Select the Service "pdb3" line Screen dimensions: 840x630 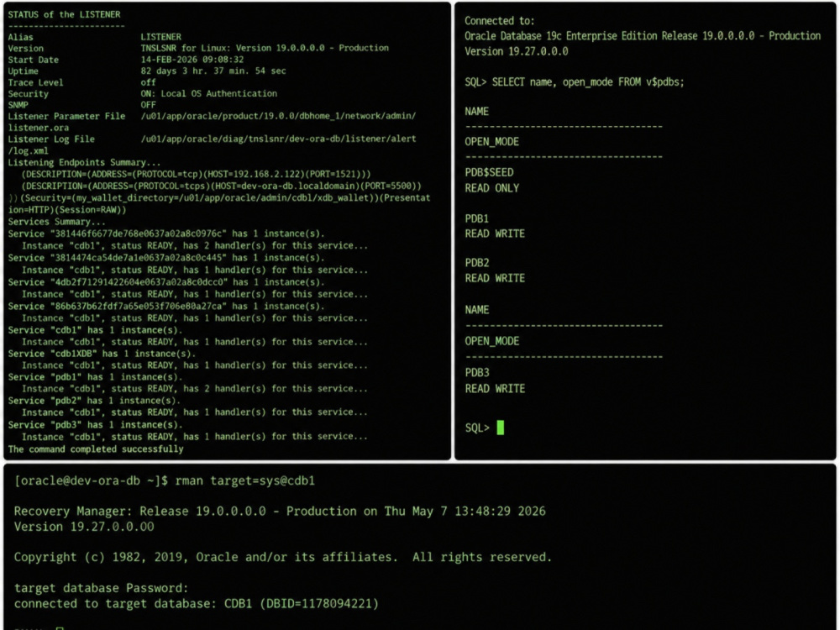tap(96, 424)
